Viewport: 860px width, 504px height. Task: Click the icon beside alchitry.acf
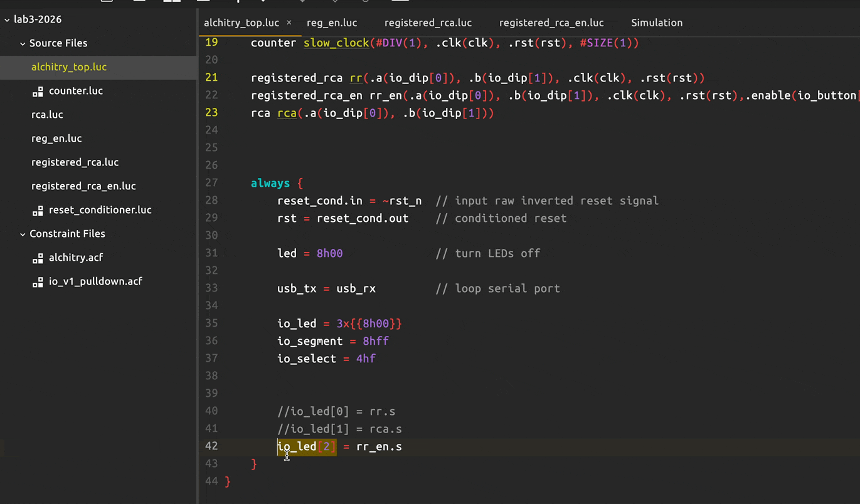tap(38, 258)
